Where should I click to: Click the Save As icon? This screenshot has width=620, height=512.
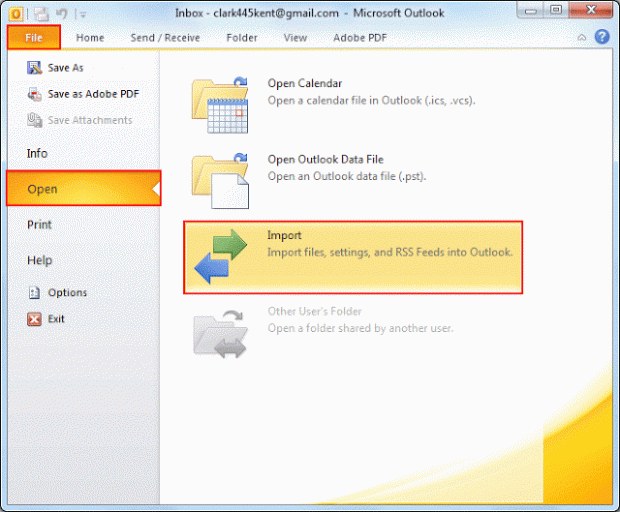pos(34,68)
